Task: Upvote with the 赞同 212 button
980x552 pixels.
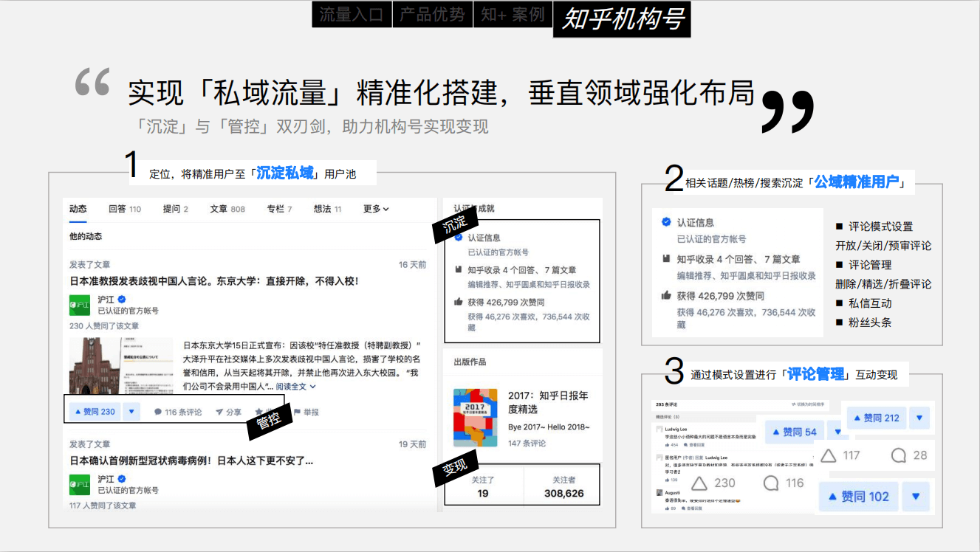Action: point(876,418)
